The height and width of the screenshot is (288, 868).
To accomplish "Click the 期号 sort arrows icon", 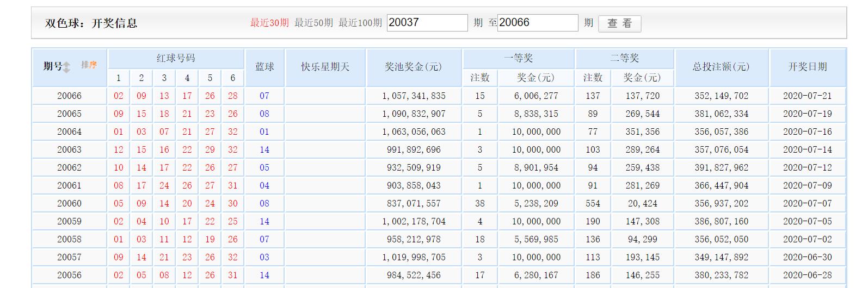I will (66, 67).
